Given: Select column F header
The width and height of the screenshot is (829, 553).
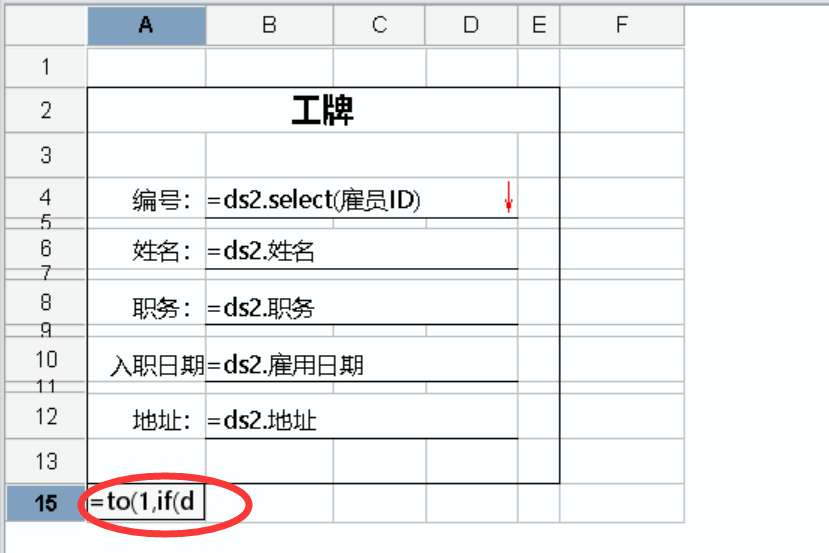Looking at the screenshot, I should [621, 26].
